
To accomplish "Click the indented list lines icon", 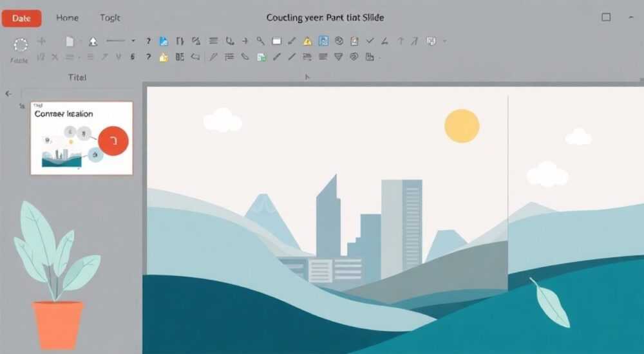I will point(229,57).
